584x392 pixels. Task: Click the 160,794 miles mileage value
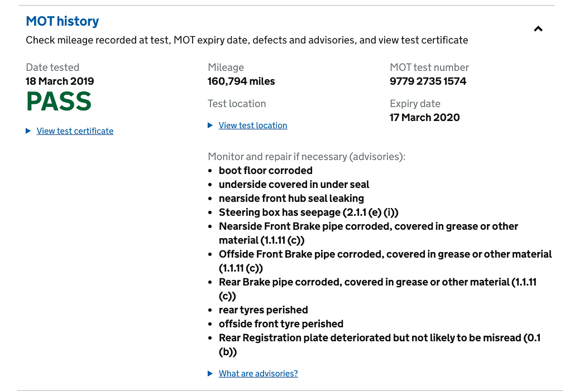tap(241, 81)
